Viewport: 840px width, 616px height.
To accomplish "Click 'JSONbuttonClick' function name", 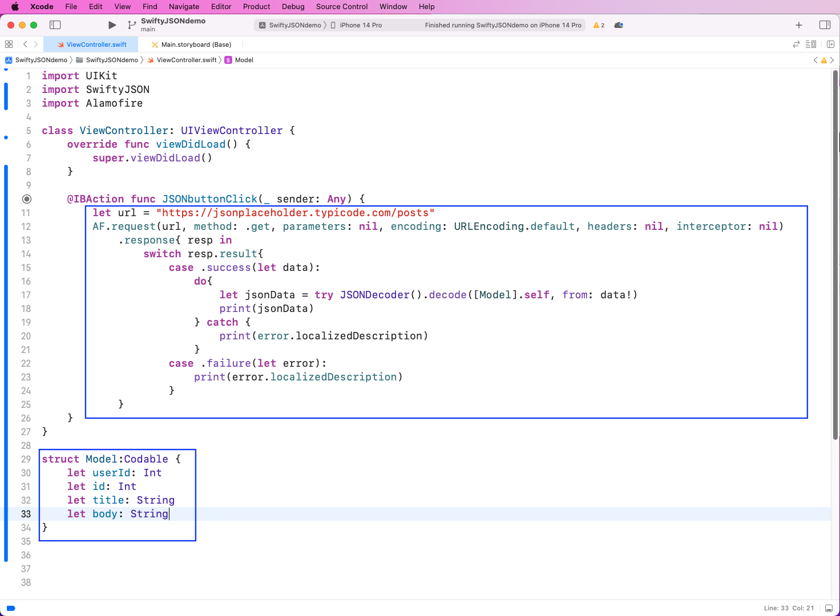I will click(x=210, y=199).
